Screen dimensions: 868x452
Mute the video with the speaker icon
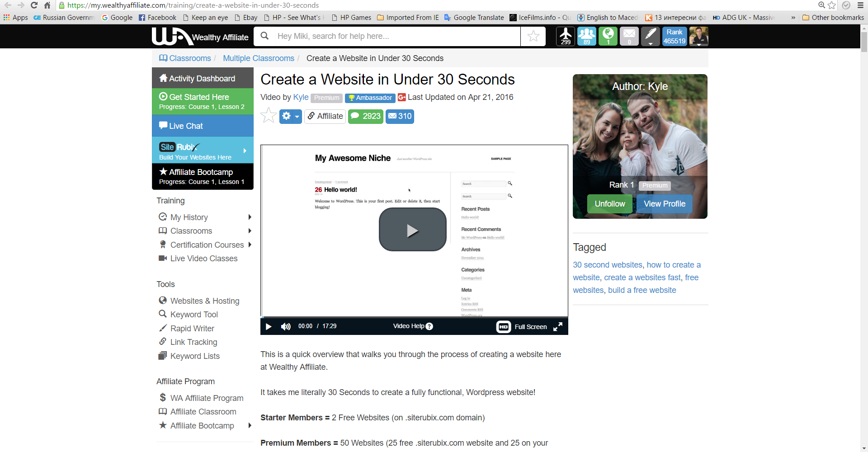tap(286, 326)
